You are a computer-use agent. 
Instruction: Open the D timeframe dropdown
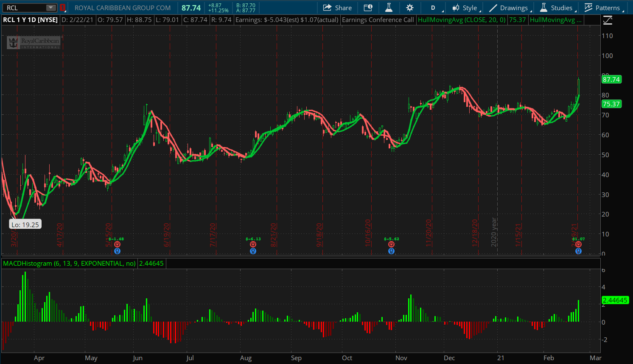click(436, 8)
